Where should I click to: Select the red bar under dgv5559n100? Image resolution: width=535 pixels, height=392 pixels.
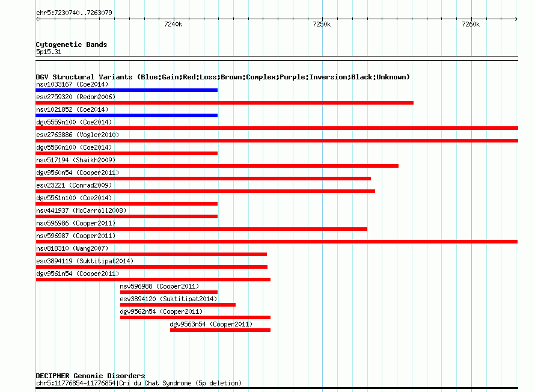(x=277, y=128)
